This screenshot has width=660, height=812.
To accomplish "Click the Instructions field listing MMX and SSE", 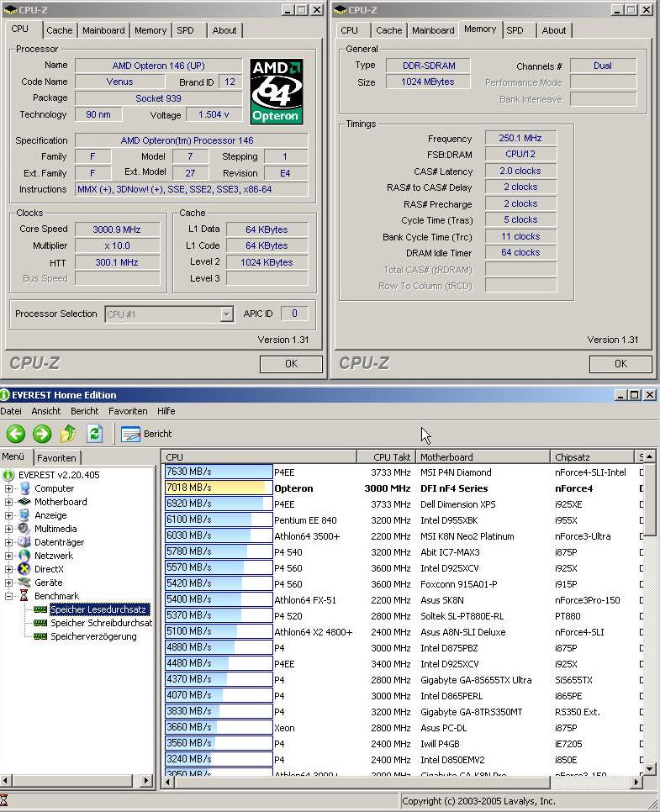I will point(192,189).
